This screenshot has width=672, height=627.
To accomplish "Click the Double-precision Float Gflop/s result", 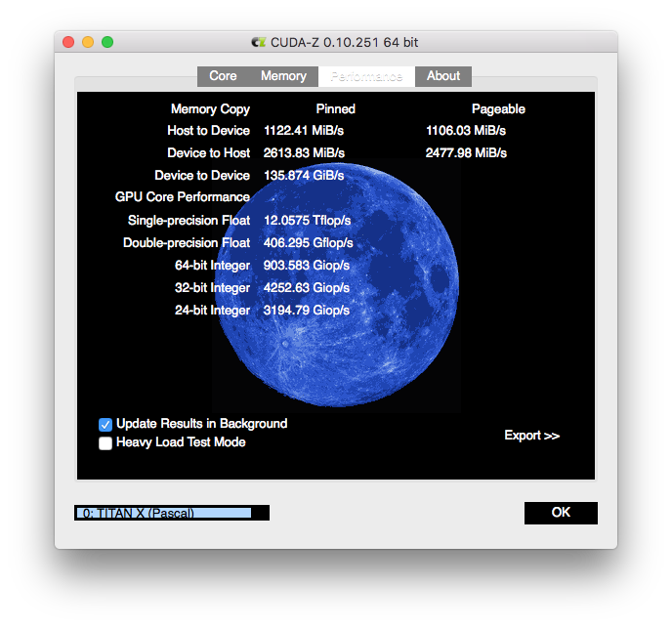I will 308,243.
